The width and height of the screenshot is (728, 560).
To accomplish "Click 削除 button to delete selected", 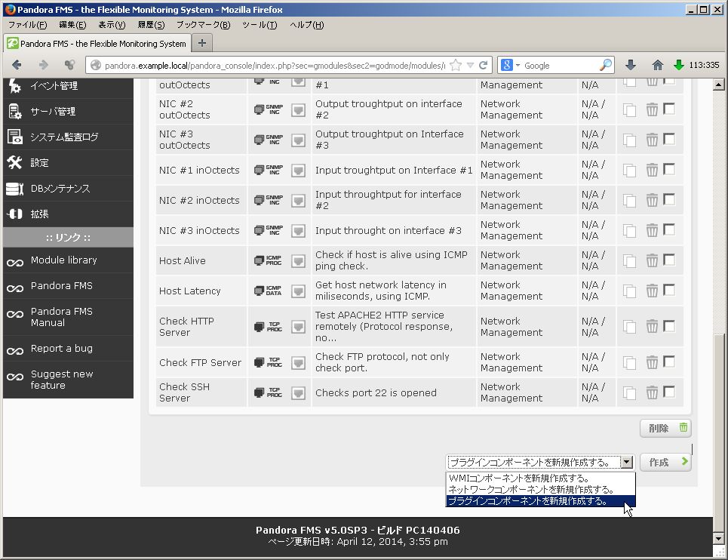I will [x=665, y=428].
